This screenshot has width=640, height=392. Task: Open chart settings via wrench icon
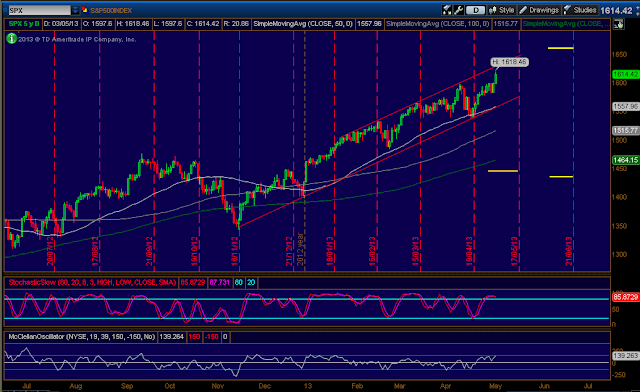click(x=458, y=10)
